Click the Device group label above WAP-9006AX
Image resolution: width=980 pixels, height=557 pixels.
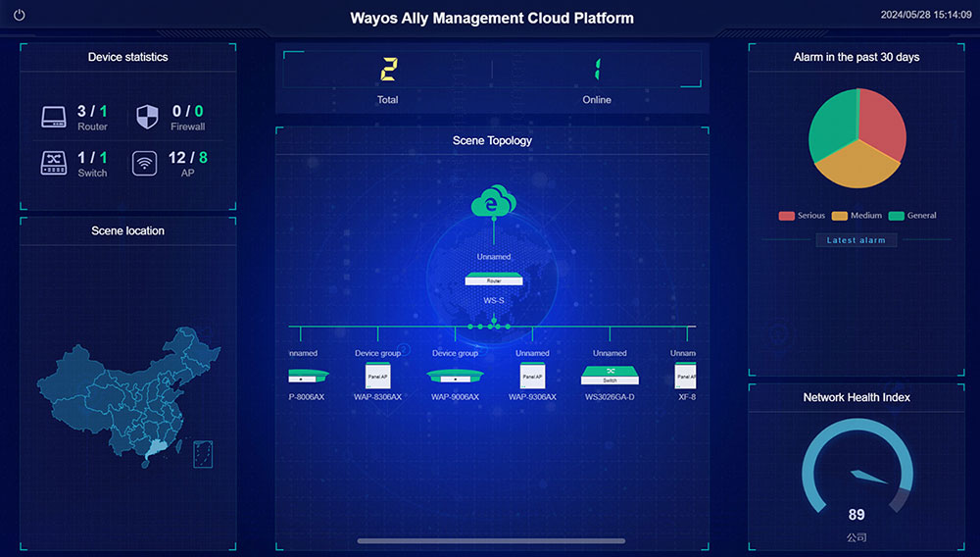(455, 353)
